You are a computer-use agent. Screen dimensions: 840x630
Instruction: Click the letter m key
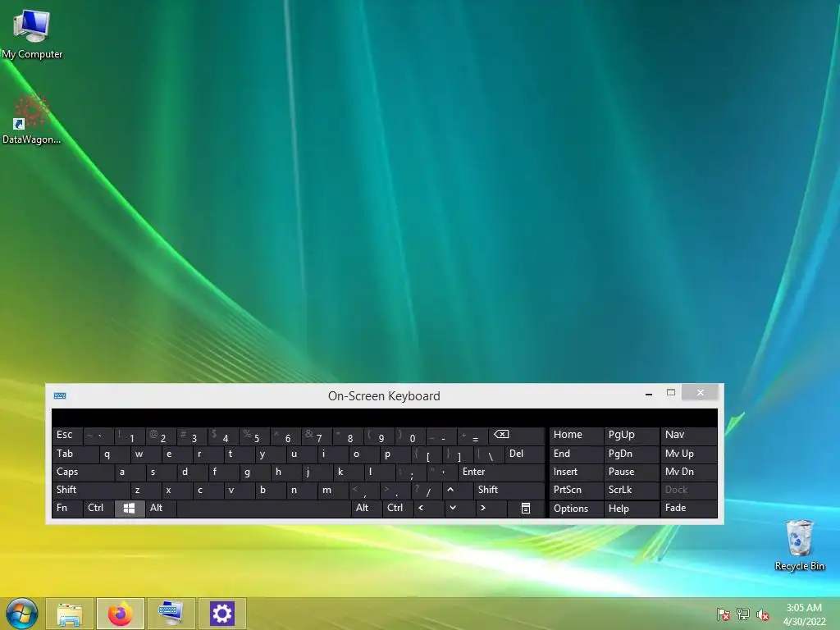coord(332,491)
